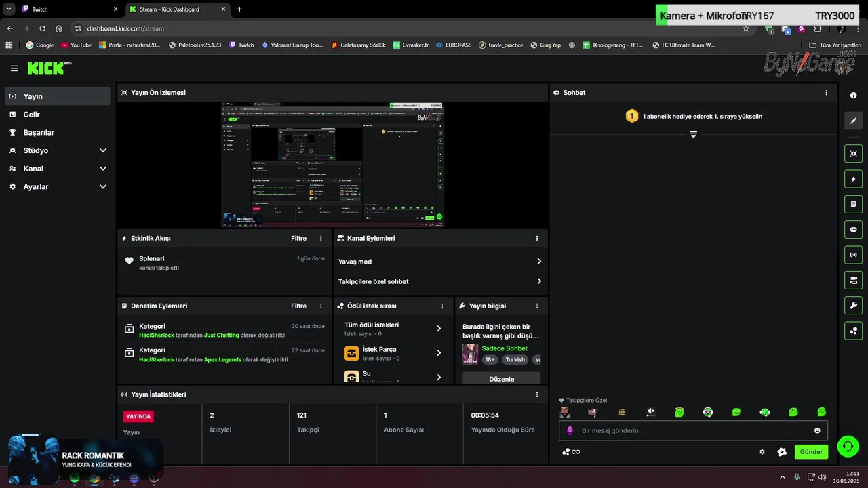Screen dimensions: 868x488
Task: Open Yavaş mod settings
Action: pos(440,262)
